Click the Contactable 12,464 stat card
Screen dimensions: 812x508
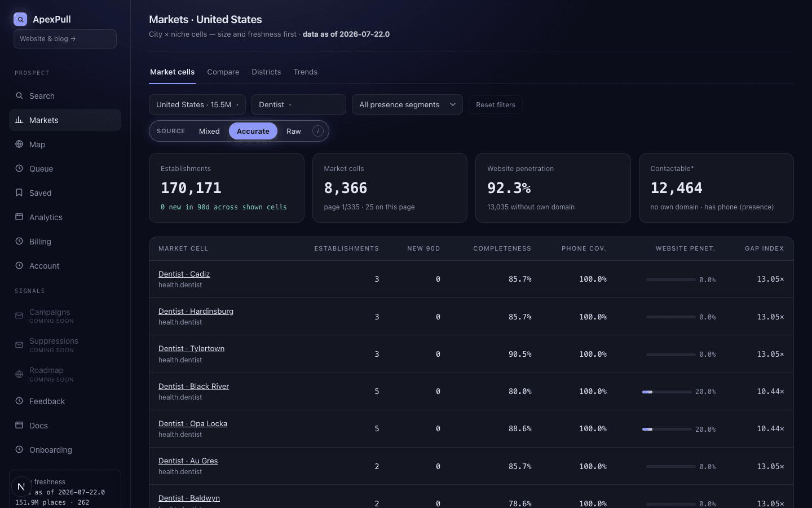point(716,188)
